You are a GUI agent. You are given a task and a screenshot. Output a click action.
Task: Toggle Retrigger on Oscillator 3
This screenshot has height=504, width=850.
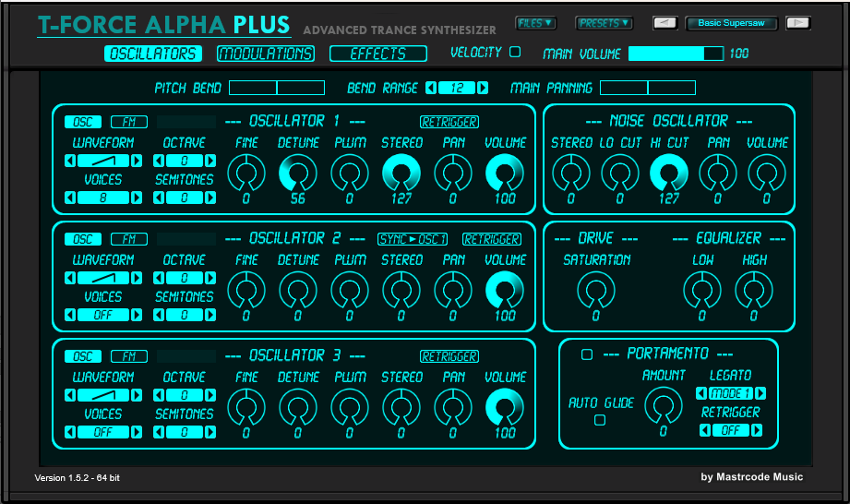tap(449, 356)
